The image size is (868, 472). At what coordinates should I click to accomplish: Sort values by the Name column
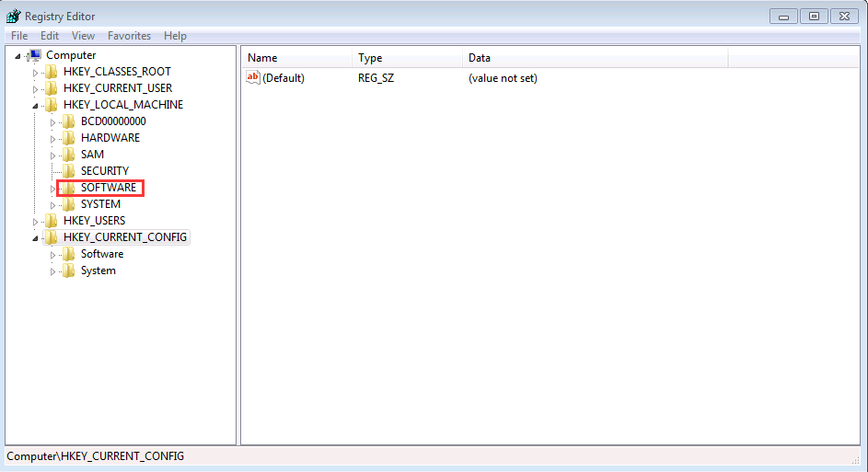pos(296,58)
